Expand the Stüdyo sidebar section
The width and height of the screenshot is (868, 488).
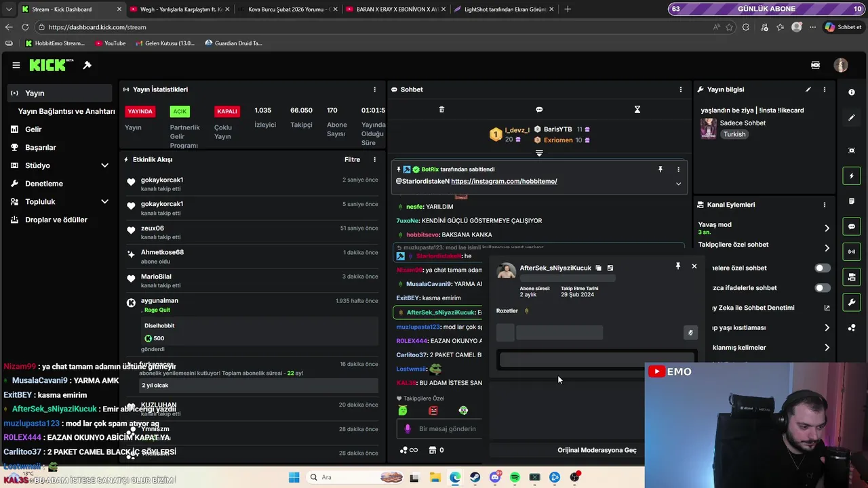tap(104, 165)
